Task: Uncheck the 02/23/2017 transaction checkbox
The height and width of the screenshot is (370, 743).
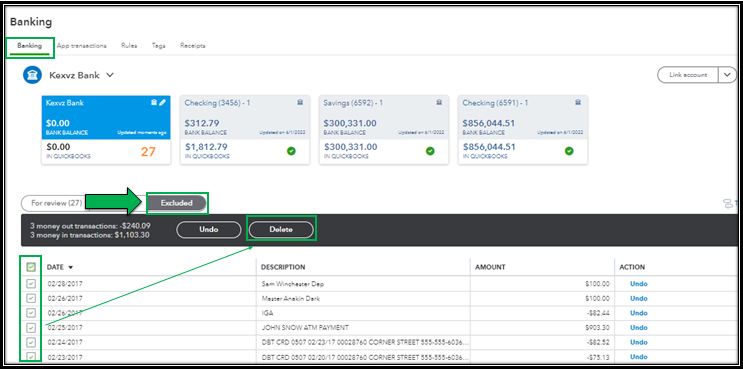Action: [31, 357]
